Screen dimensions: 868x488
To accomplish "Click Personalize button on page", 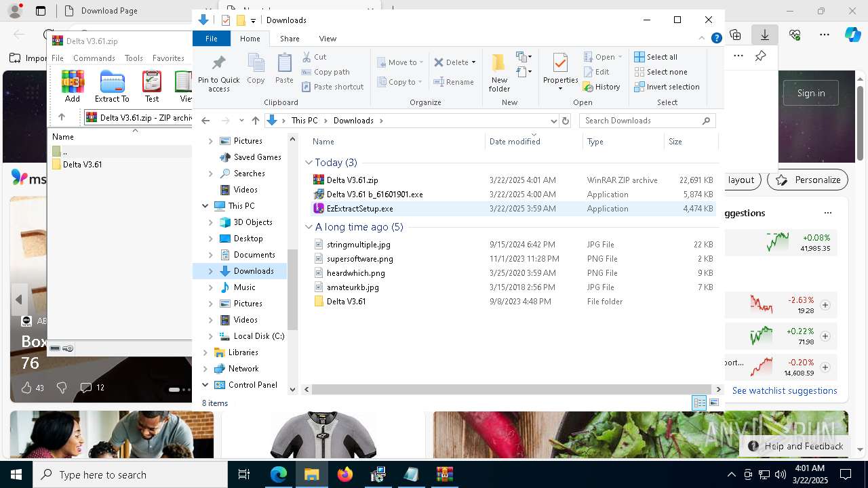I will (x=809, y=180).
